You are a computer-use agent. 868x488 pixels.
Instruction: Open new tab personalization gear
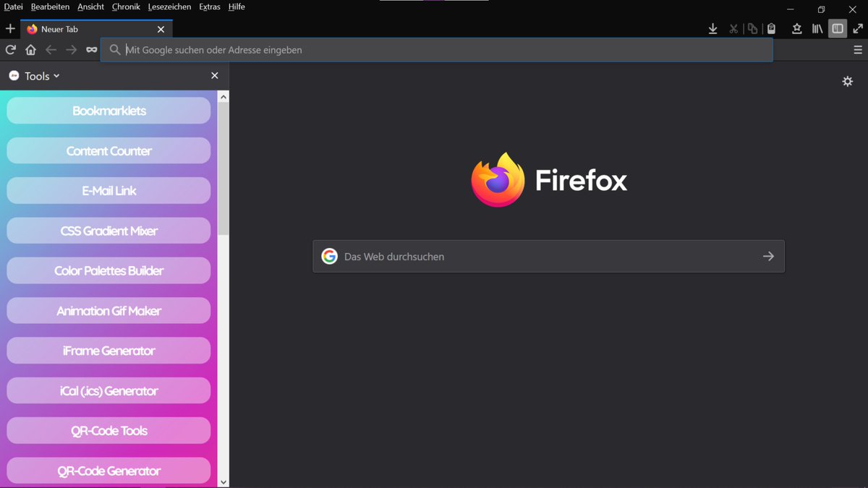(848, 81)
